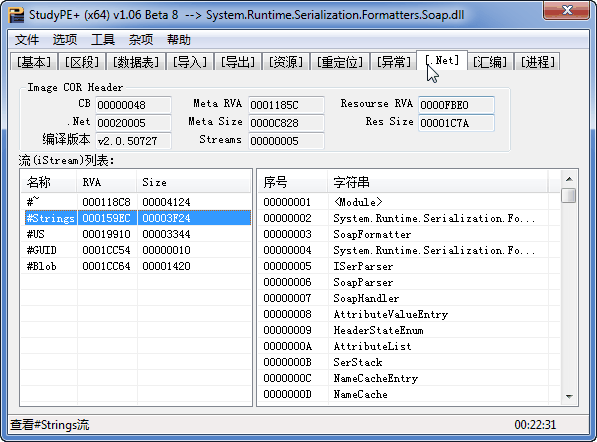Click the Streams field 00000005
This screenshot has height=442, width=597.
(286, 141)
